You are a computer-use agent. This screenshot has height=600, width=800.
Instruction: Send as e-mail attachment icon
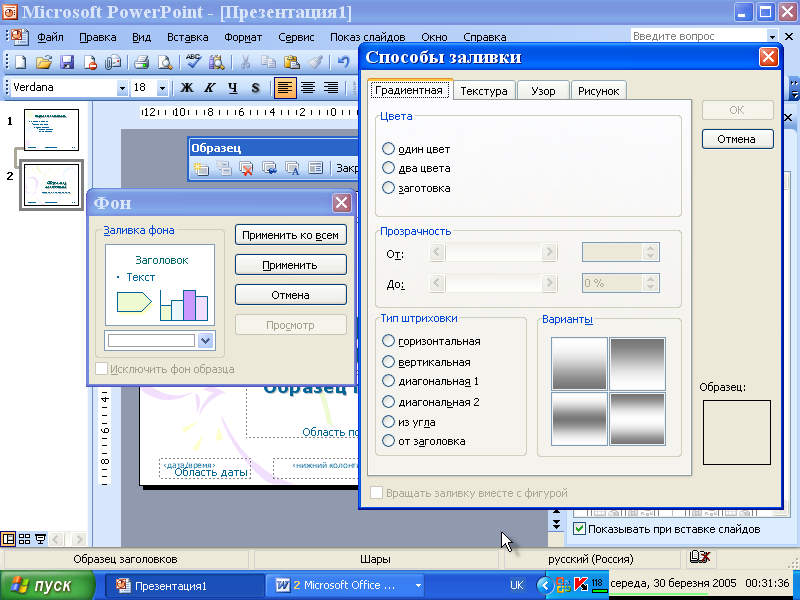pos(113,62)
